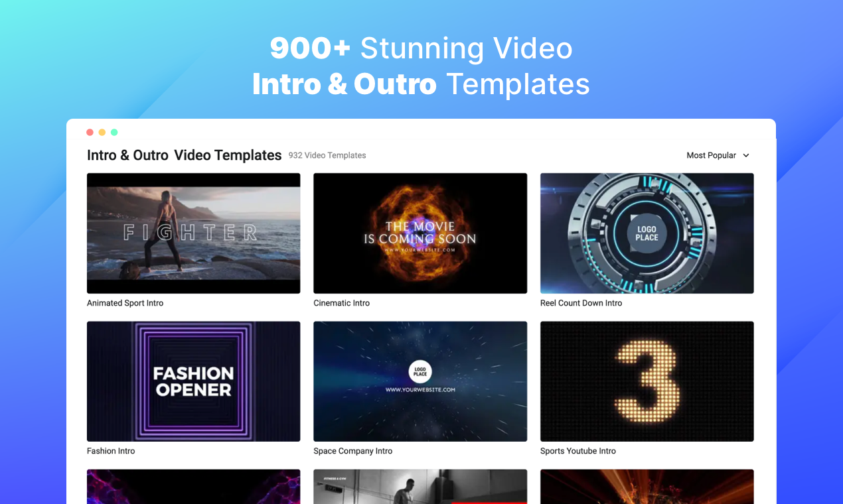843x504 pixels.
Task: Open the Space Company Intro thumbnail
Action: (x=420, y=381)
